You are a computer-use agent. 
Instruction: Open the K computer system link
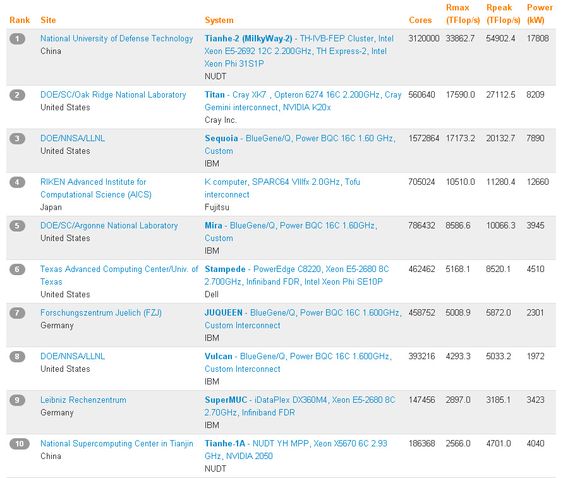[282, 188]
